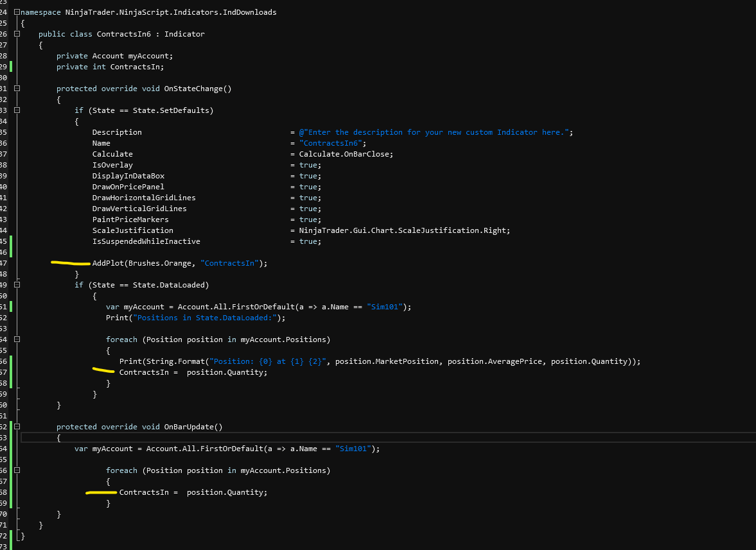Viewport: 756px width, 550px height.
Task: Click the AddPlot method call
Action: (x=108, y=263)
